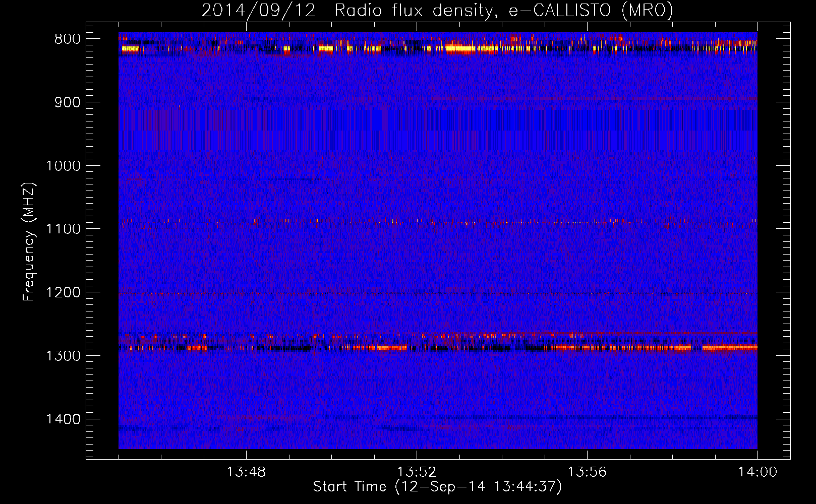
Task: Select the 900 frequency axis label
Action: [67, 103]
